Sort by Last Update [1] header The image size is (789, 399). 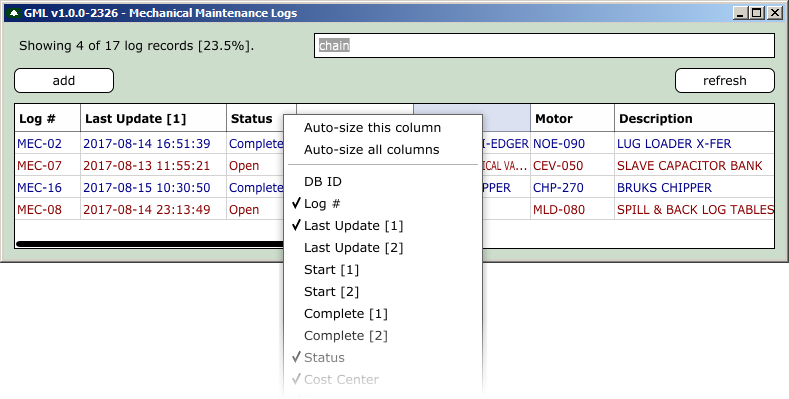(153, 119)
